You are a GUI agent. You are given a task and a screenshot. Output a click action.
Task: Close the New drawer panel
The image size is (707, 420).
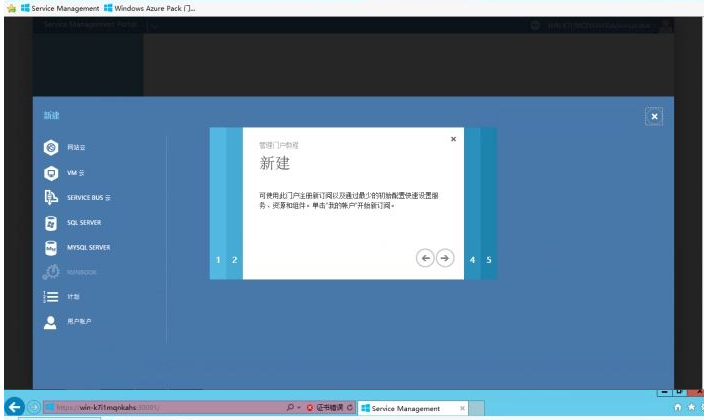click(x=654, y=116)
